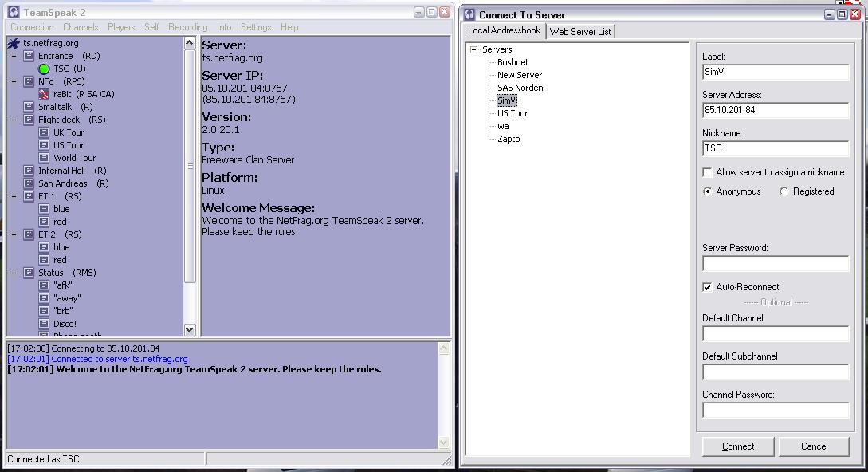Click the San Andreas channel icon
The width and height of the screenshot is (868, 472).
pos(29,183)
